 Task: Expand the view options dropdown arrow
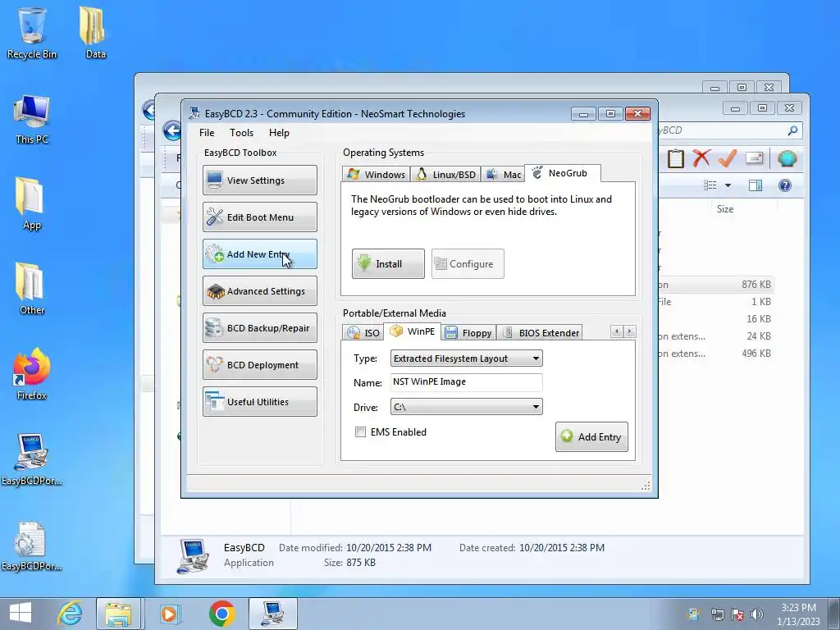(728, 185)
